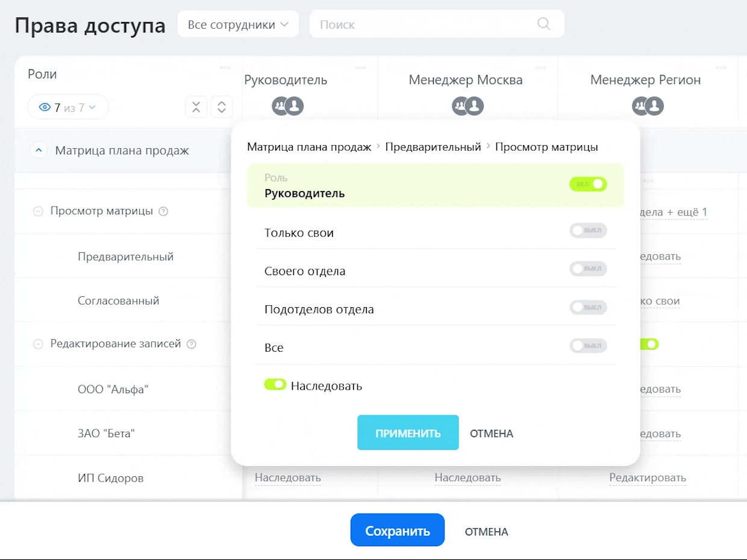Toggle green switch in Редактирование записей row
The image size is (747, 560).
(x=649, y=344)
